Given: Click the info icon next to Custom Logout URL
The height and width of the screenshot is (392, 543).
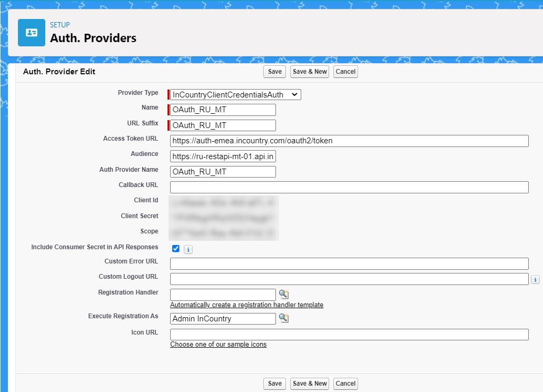Looking at the screenshot, I should (536, 279).
